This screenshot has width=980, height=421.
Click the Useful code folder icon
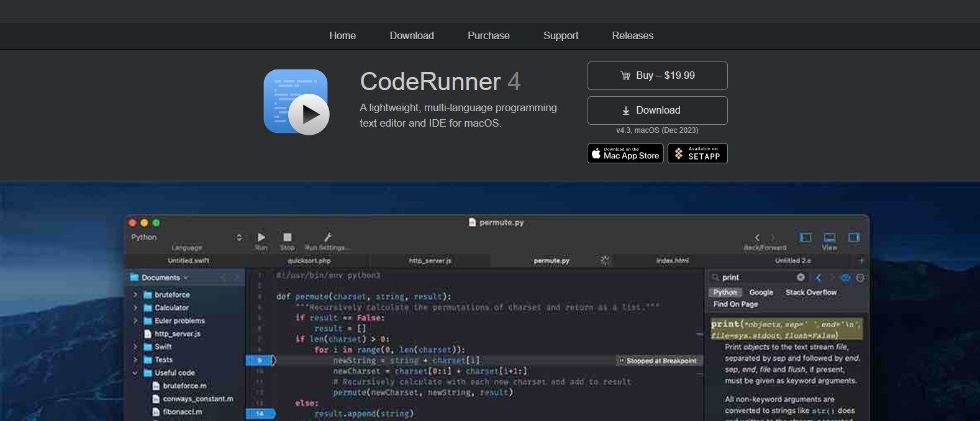pos(148,373)
